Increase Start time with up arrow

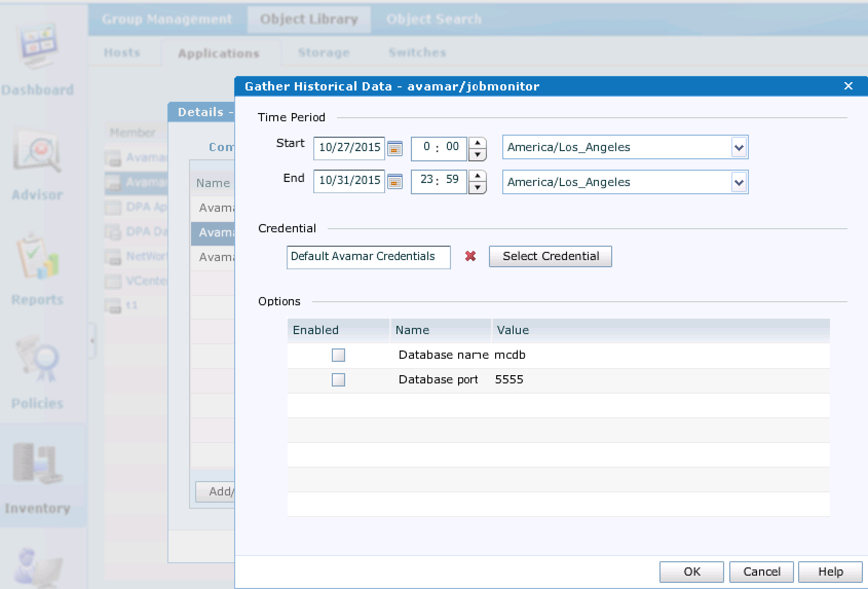[478, 142]
